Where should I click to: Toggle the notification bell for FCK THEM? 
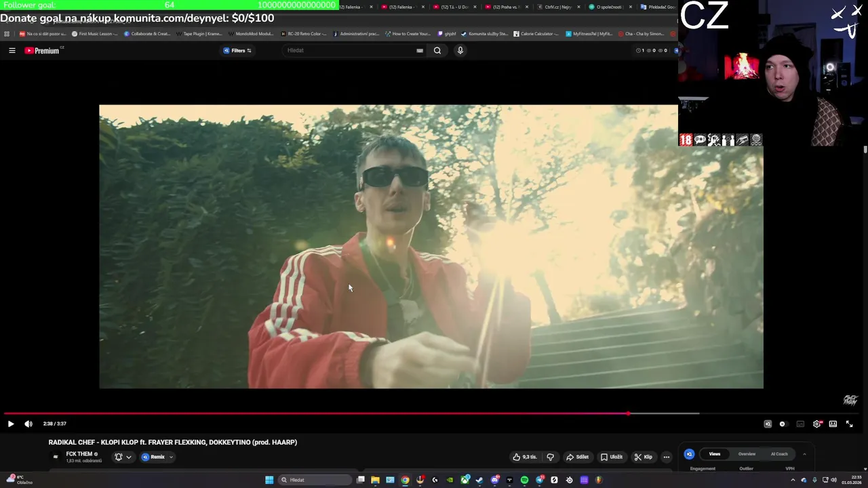tap(119, 457)
